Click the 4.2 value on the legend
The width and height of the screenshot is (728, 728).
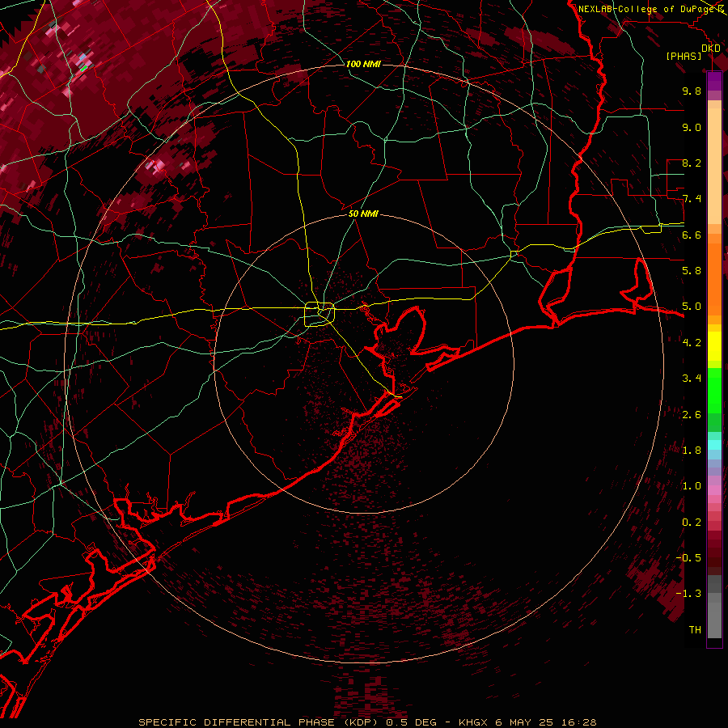(x=692, y=342)
